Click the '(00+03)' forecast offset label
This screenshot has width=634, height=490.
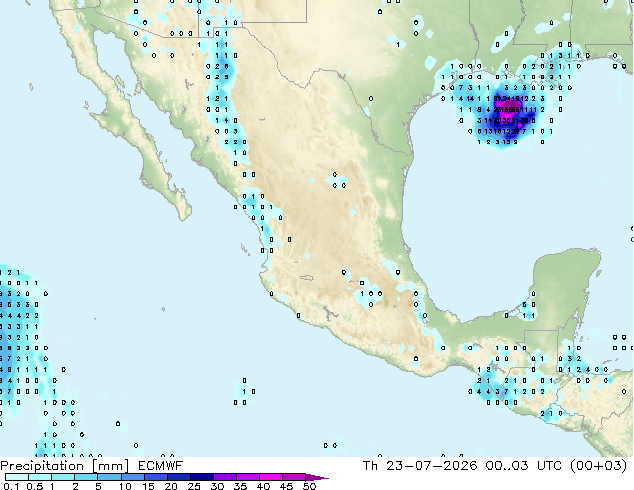[x=598, y=466]
